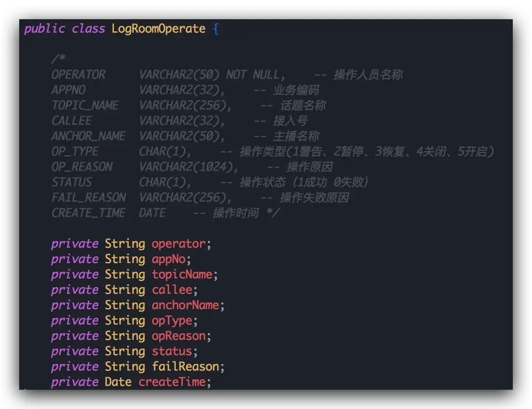Click the OP_TYPE comment column name
This screenshot has width=532, height=409.
[75, 152]
